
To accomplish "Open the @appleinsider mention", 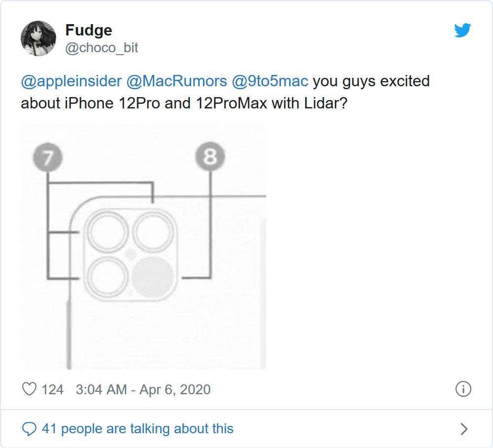I will click(71, 81).
